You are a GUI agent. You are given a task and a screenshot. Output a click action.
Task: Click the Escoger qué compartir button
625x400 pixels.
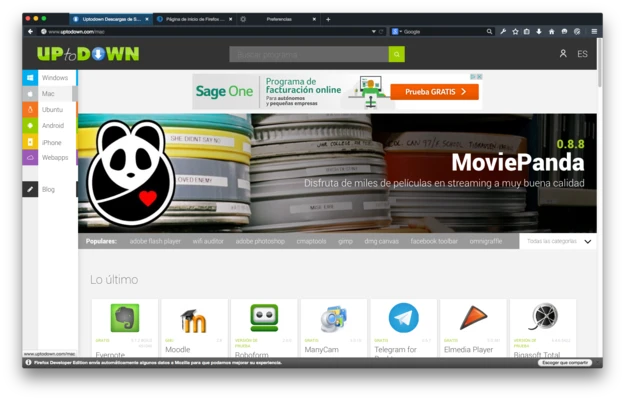pyautogui.click(x=565, y=363)
